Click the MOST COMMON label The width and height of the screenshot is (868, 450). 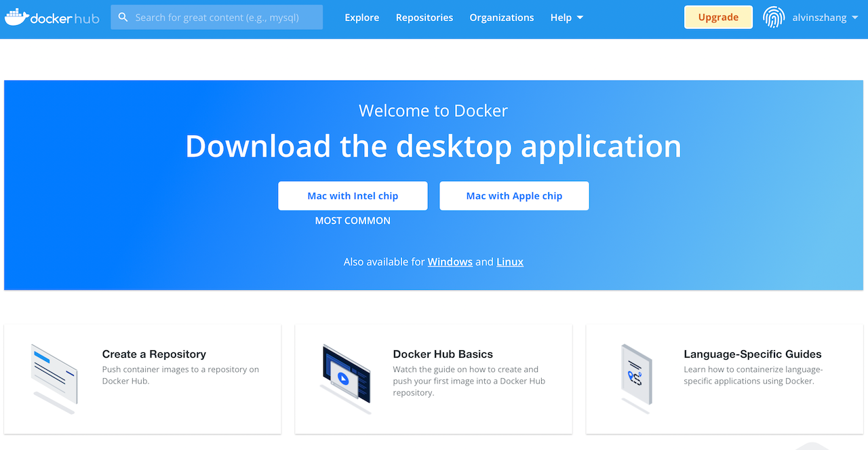tap(353, 221)
